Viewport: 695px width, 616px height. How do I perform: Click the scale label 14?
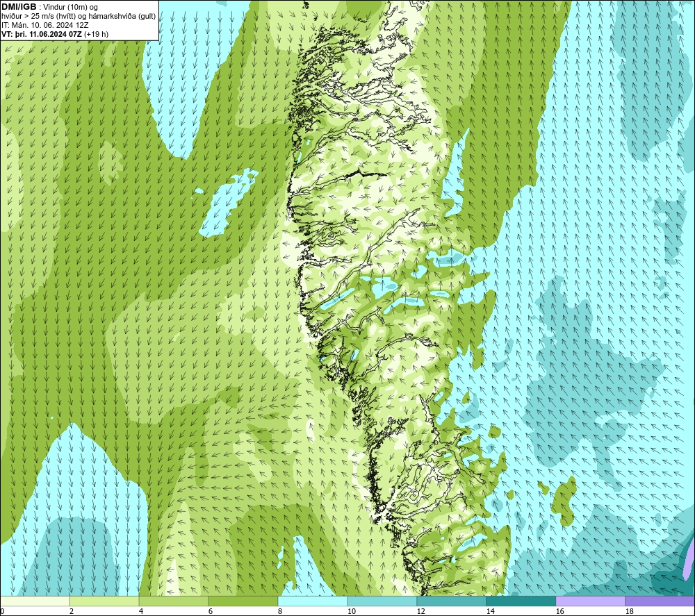(490, 611)
